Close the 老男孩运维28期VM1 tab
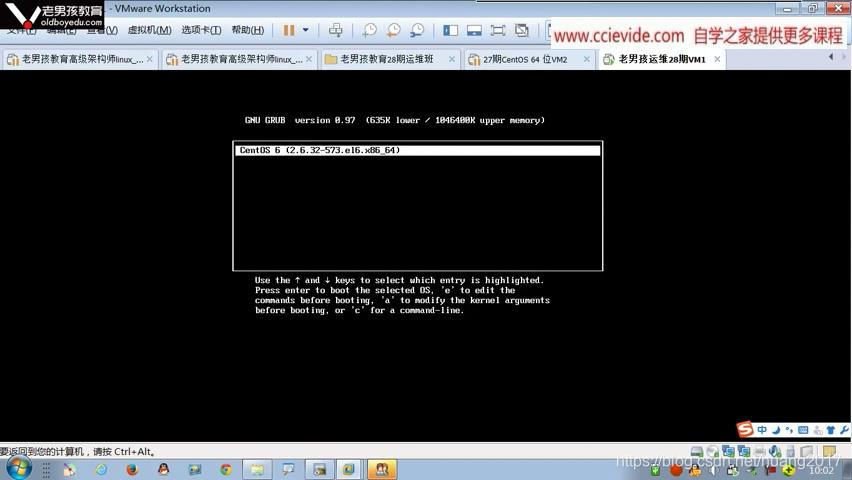This screenshot has width=852, height=480. click(717, 59)
